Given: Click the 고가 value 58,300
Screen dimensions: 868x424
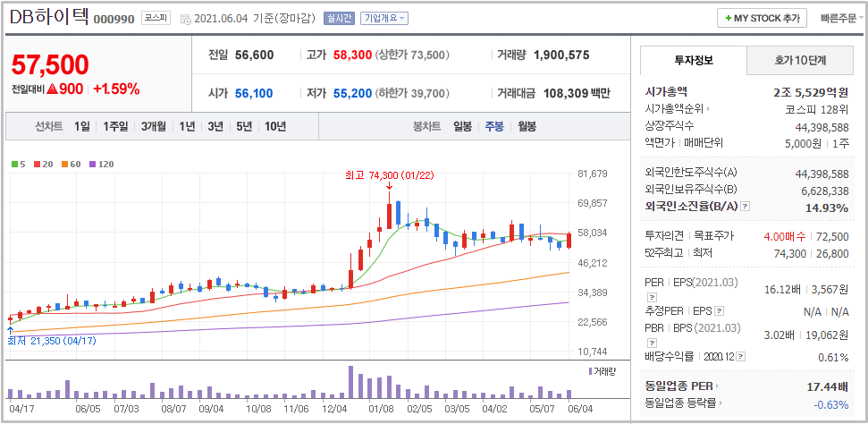Looking at the screenshot, I should pyautogui.click(x=352, y=55).
